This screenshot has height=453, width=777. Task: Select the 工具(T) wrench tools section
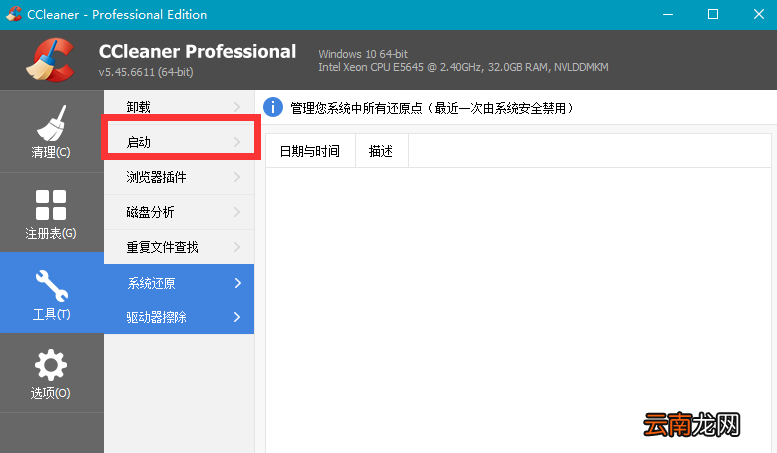51,293
